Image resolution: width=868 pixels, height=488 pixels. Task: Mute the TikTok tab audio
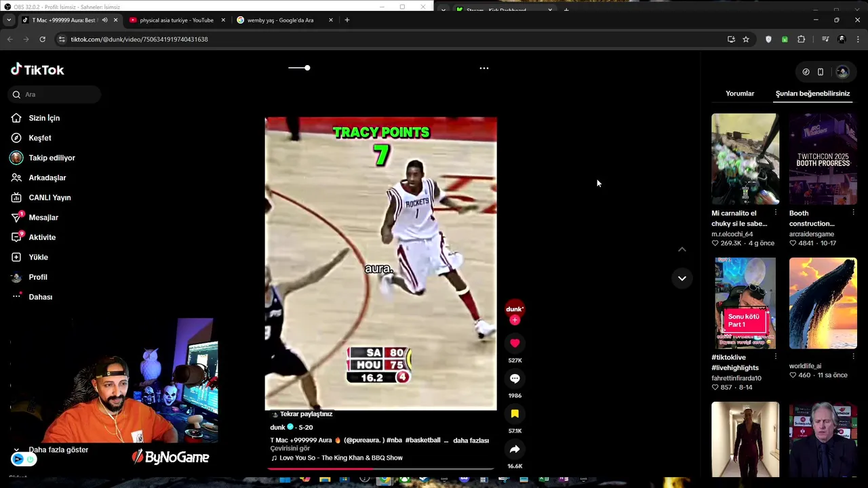[104, 20]
